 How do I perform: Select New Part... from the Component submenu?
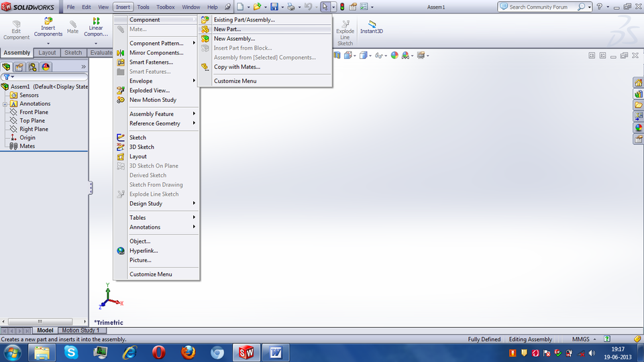tap(265, 29)
